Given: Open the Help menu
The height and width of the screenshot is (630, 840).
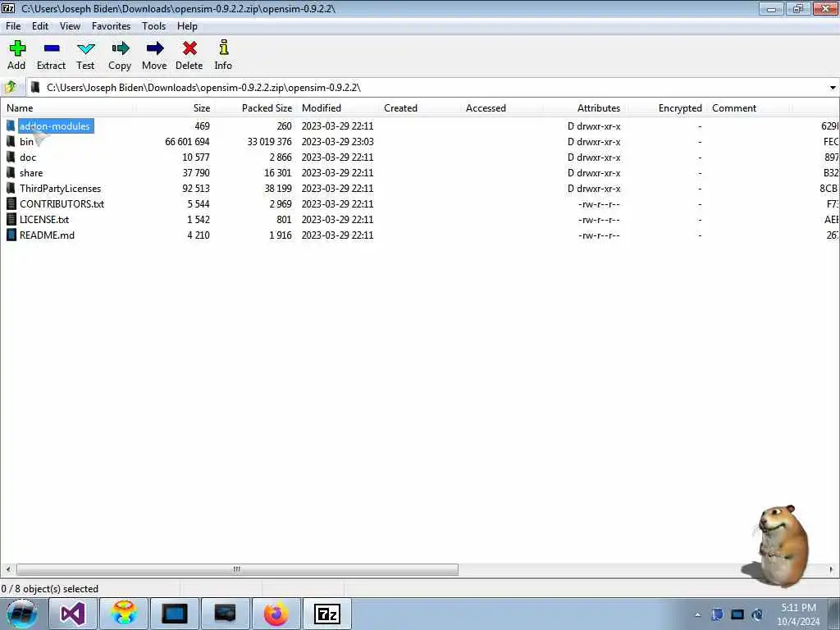Looking at the screenshot, I should 188,25.
